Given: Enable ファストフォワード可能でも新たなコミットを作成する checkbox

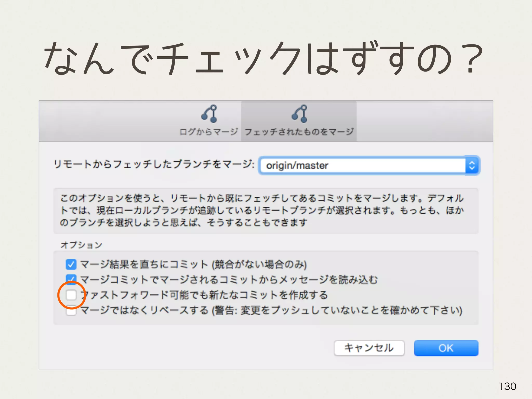Looking at the screenshot, I should coord(71,295).
